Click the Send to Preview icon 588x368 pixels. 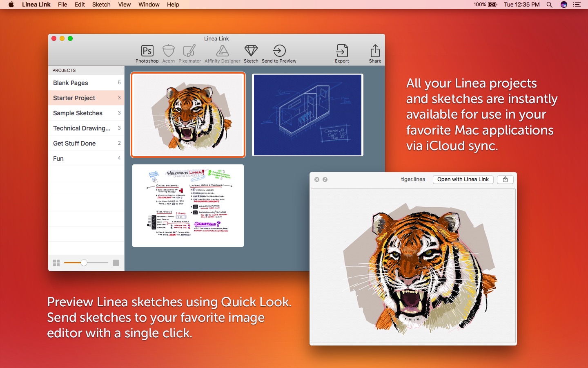click(x=279, y=51)
